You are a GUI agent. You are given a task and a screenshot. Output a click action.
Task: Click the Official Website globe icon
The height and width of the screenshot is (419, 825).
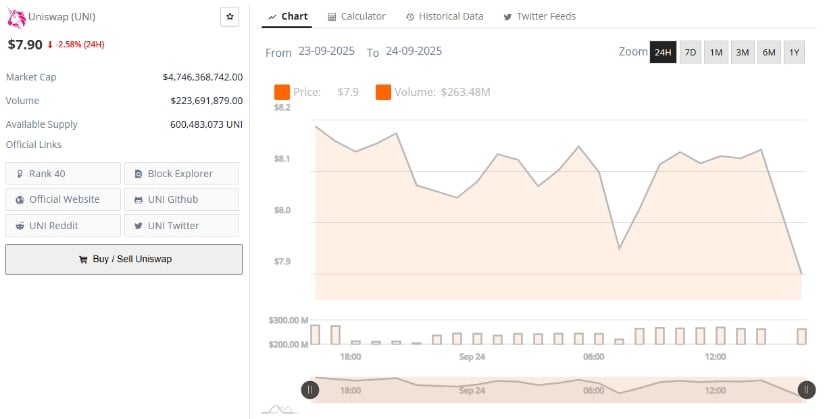[19, 200]
